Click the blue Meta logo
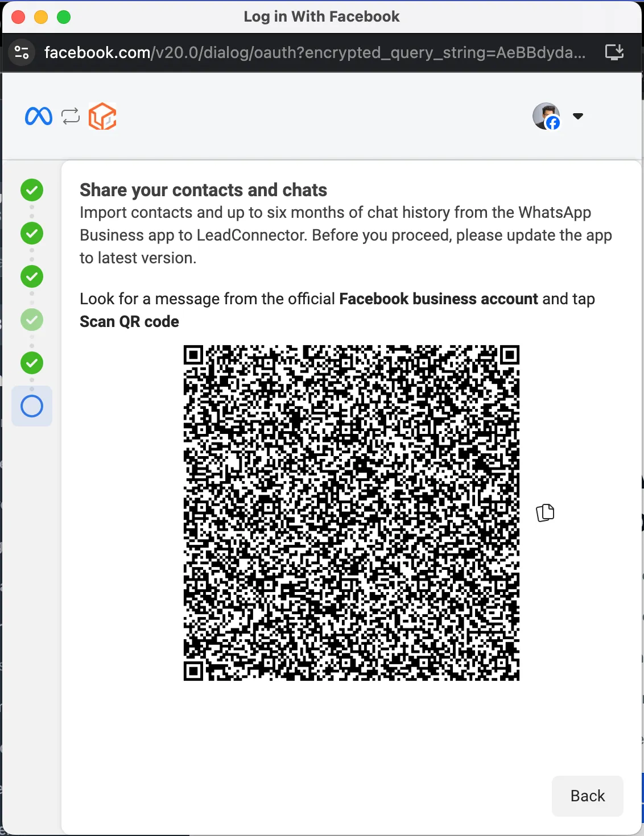The image size is (644, 836). pos(39,117)
